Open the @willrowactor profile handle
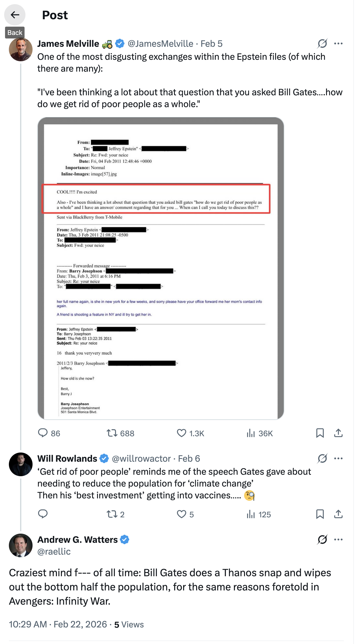The image size is (358, 644). coord(141,459)
